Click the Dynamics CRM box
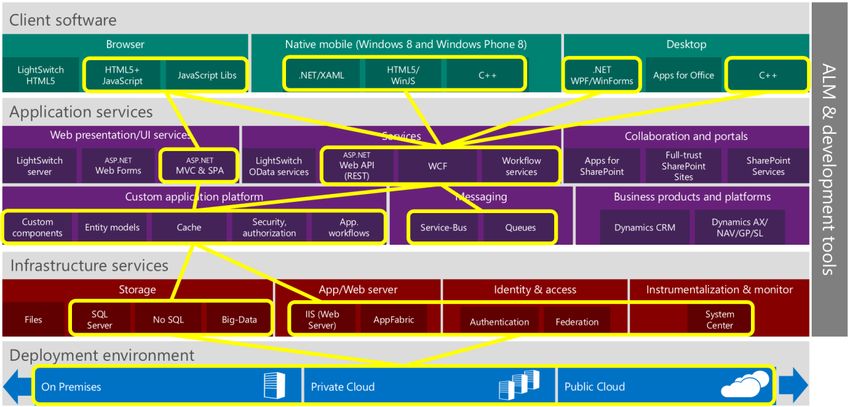This screenshot has width=850, height=407. [x=645, y=227]
